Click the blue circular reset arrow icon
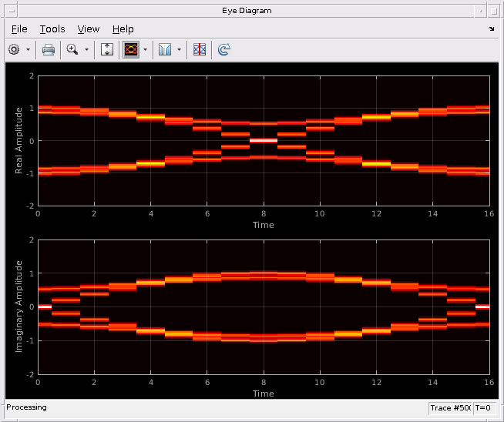 pyautogui.click(x=224, y=49)
